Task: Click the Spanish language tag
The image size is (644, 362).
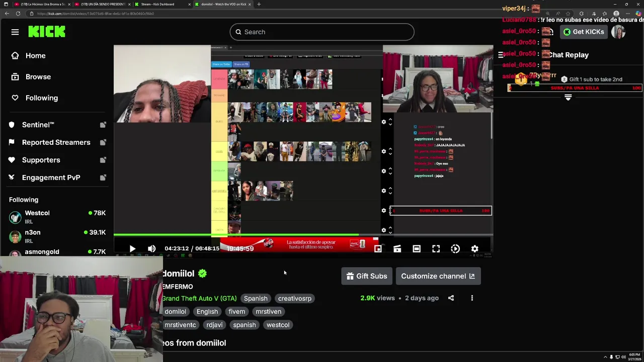Action: pyautogui.click(x=256, y=299)
